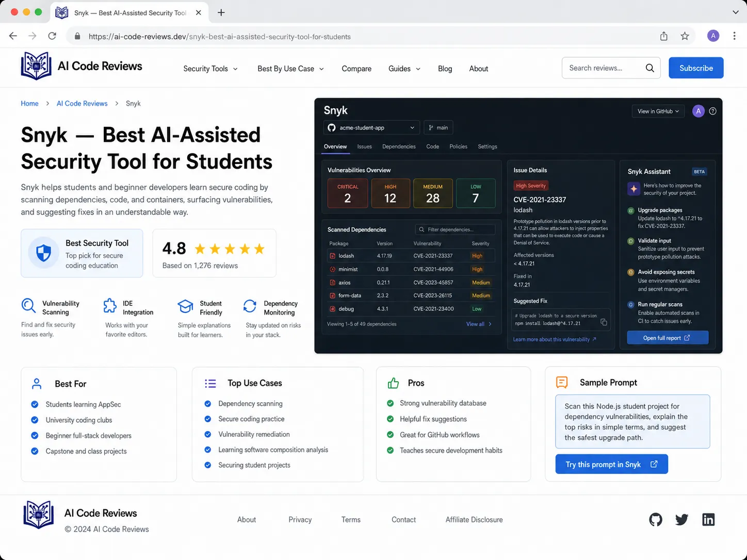The height and width of the screenshot is (560, 747).
Task: Click the Snyk panel user avatar
Action: (x=698, y=111)
